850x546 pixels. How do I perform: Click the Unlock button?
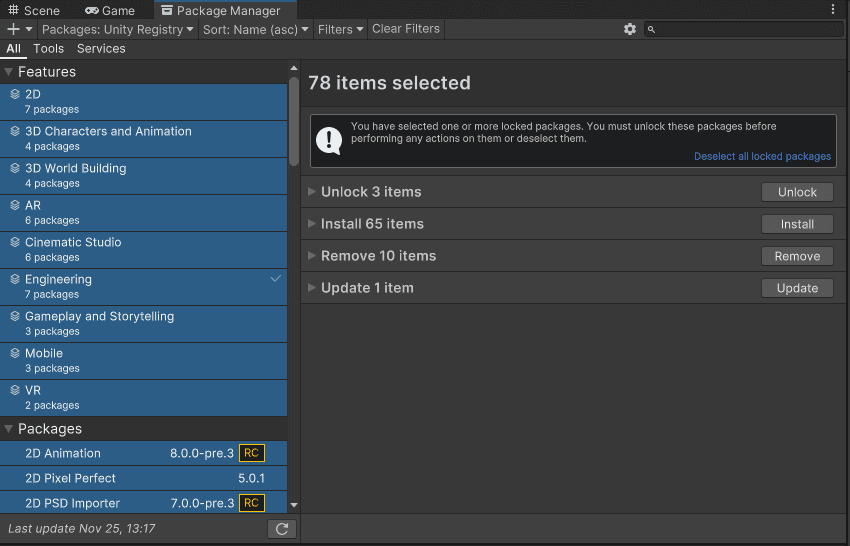(x=797, y=192)
